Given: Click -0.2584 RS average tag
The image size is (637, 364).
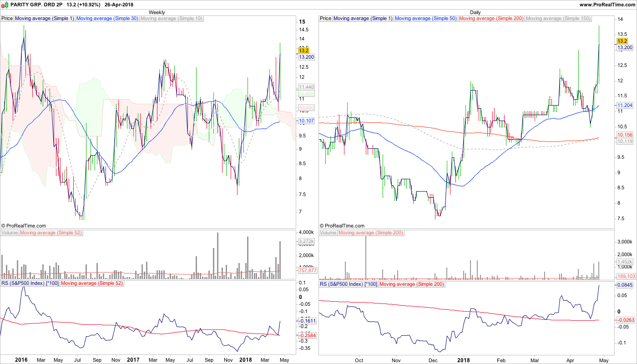Looking at the screenshot, I should 307,335.
